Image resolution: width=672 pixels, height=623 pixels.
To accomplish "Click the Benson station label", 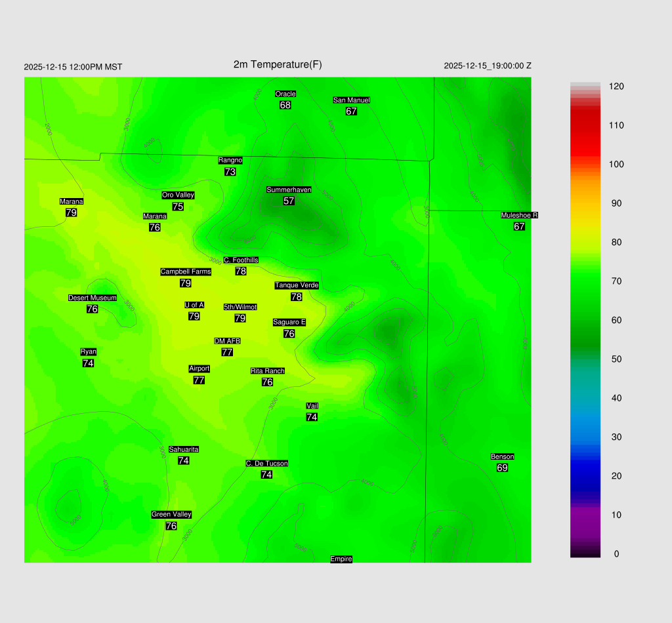I will pos(502,456).
